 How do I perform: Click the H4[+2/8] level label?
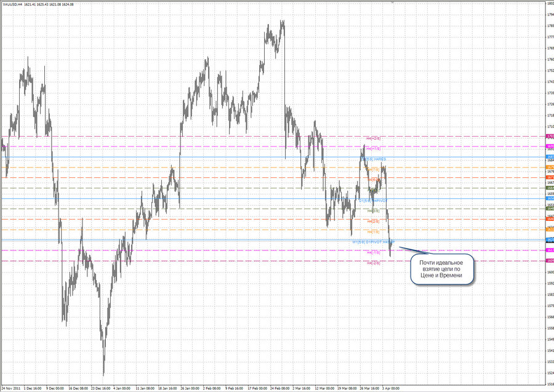click(x=374, y=138)
